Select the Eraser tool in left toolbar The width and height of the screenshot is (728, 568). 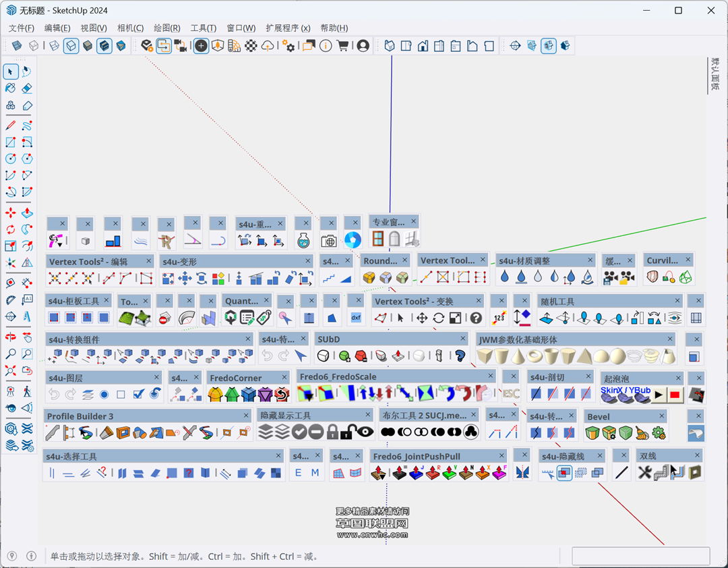click(27, 88)
